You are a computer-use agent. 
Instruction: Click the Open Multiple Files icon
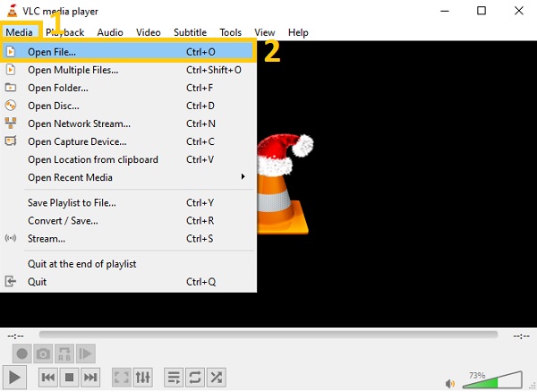pos(11,70)
